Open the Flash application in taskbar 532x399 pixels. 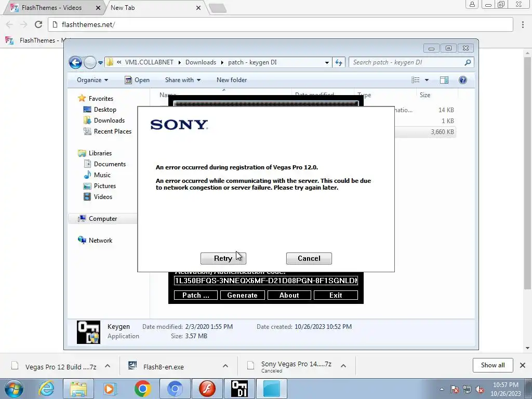click(x=207, y=389)
